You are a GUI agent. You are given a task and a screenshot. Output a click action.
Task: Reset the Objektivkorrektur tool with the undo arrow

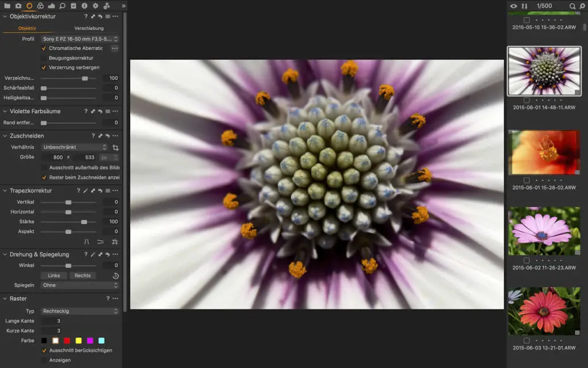pyautogui.click(x=100, y=17)
